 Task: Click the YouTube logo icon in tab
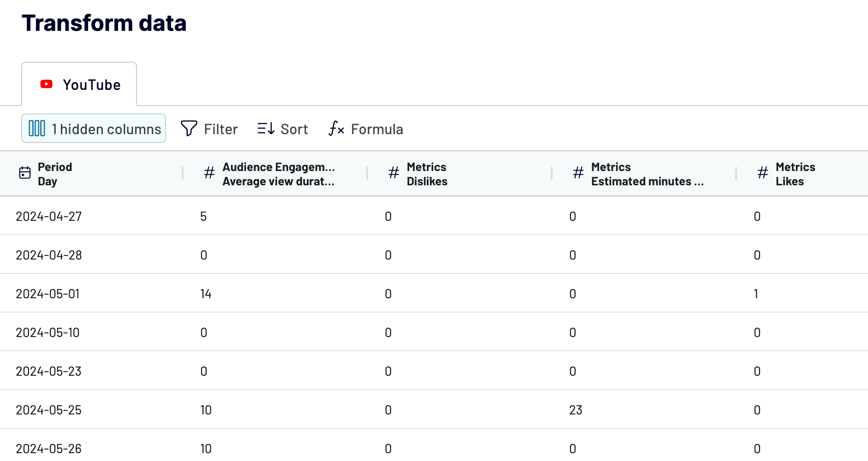click(46, 84)
